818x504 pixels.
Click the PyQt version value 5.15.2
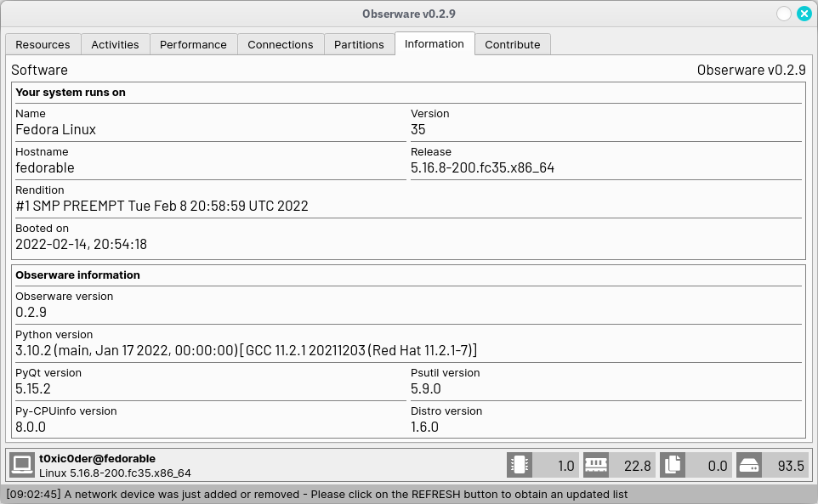pyautogui.click(x=33, y=388)
